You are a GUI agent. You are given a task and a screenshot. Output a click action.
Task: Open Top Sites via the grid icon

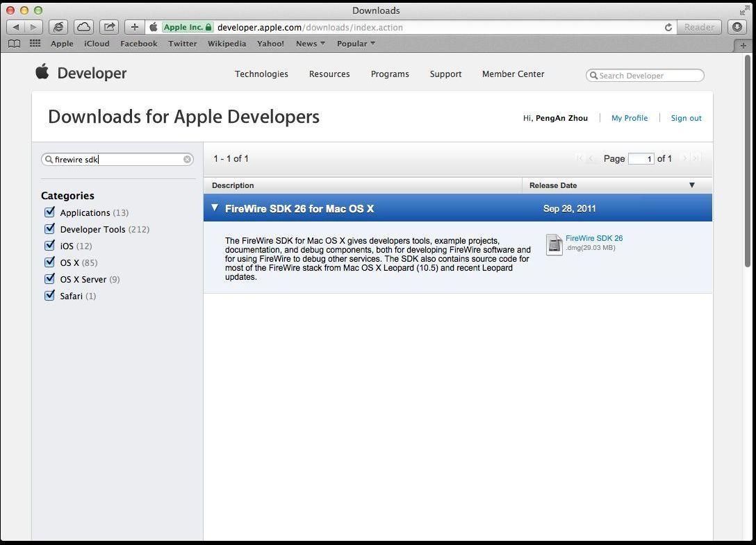tap(34, 43)
